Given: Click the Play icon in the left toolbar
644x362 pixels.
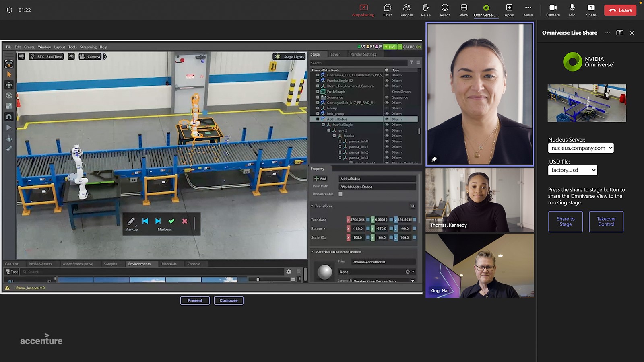Looking at the screenshot, I should (x=9, y=128).
